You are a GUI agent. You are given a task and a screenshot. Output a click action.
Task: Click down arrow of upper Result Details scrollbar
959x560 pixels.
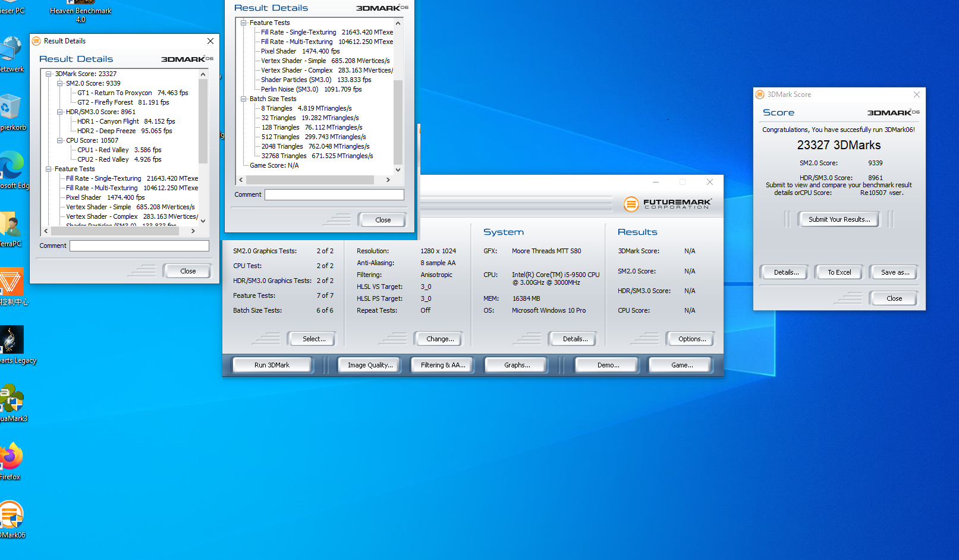[x=398, y=169]
